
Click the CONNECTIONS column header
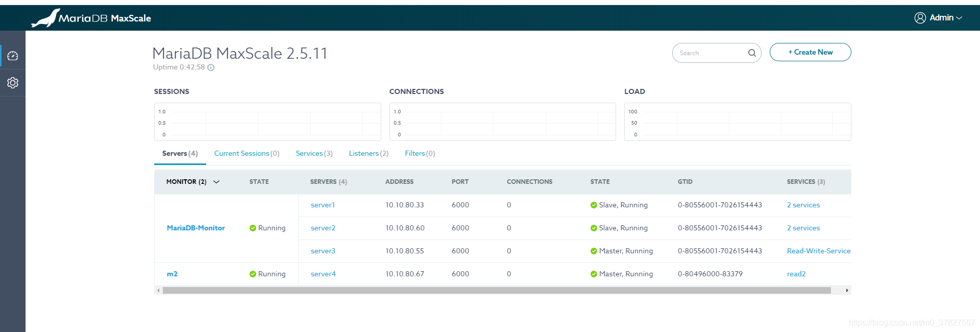point(529,182)
